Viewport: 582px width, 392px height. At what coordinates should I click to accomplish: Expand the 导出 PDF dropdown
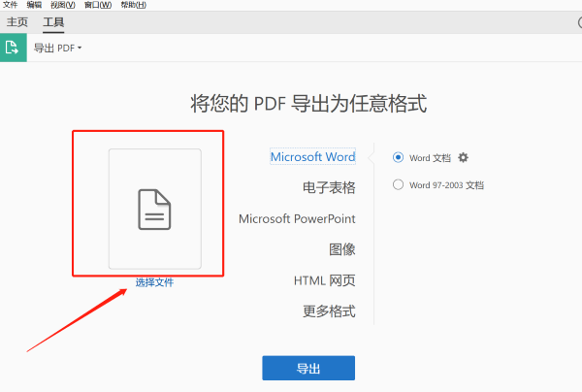pyautogui.click(x=58, y=48)
